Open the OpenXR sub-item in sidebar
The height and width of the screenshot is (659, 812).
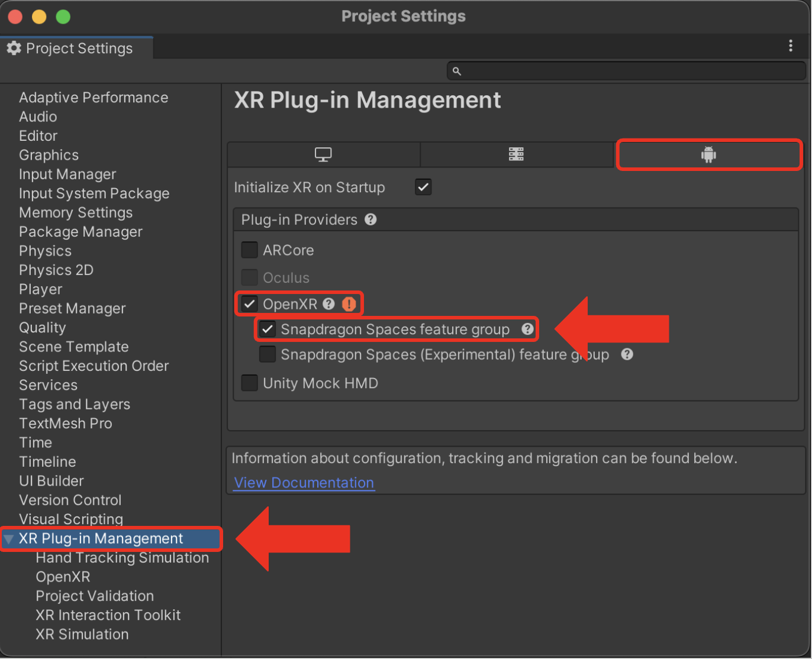[63, 577]
